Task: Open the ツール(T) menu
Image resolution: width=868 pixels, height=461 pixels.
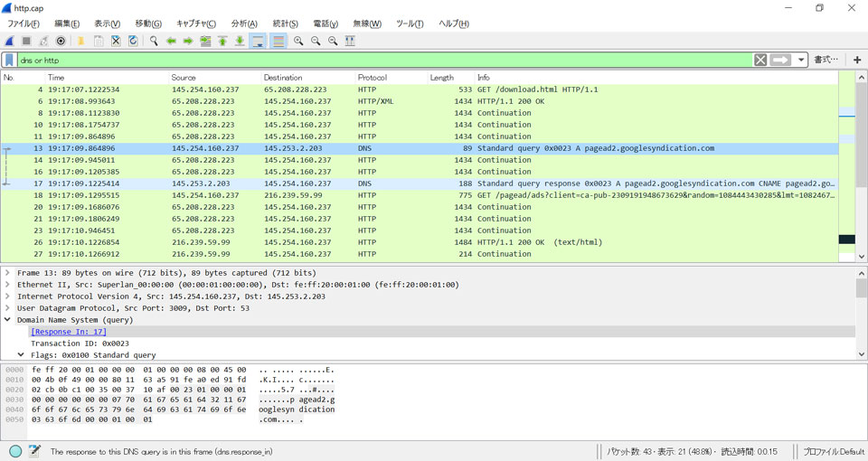Action: tap(410, 24)
